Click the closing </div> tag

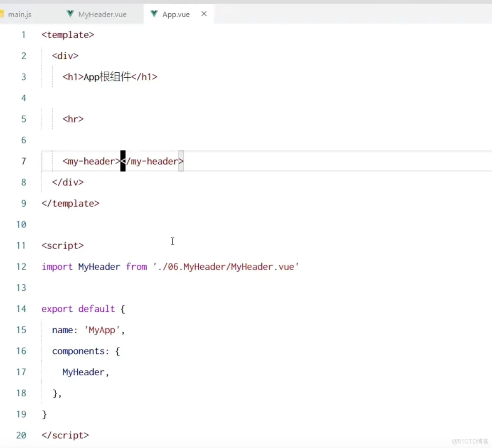tap(68, 182)
